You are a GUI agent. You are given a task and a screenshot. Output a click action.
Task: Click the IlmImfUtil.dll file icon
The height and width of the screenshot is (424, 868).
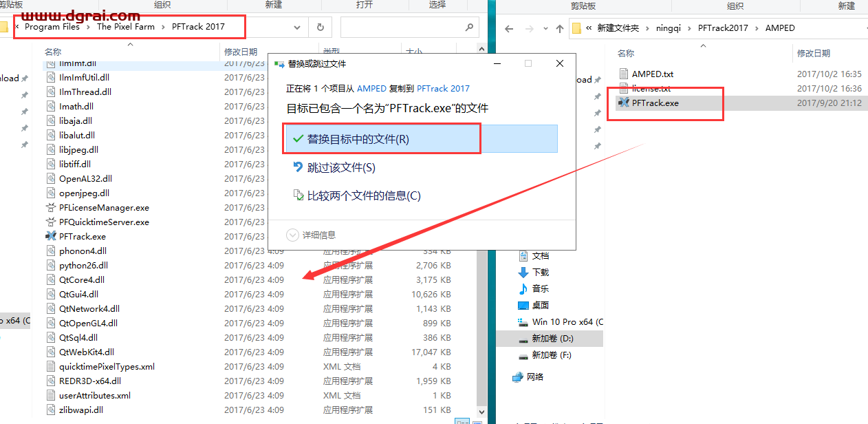pos(51,77)
